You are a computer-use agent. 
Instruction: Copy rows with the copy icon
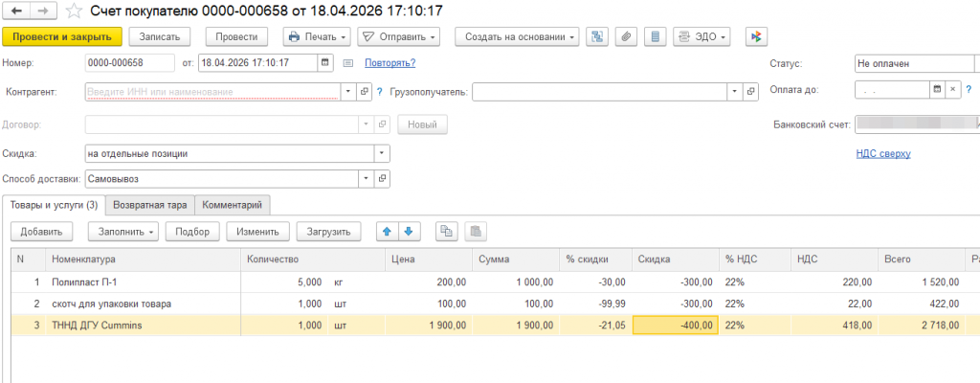[446, 232]
